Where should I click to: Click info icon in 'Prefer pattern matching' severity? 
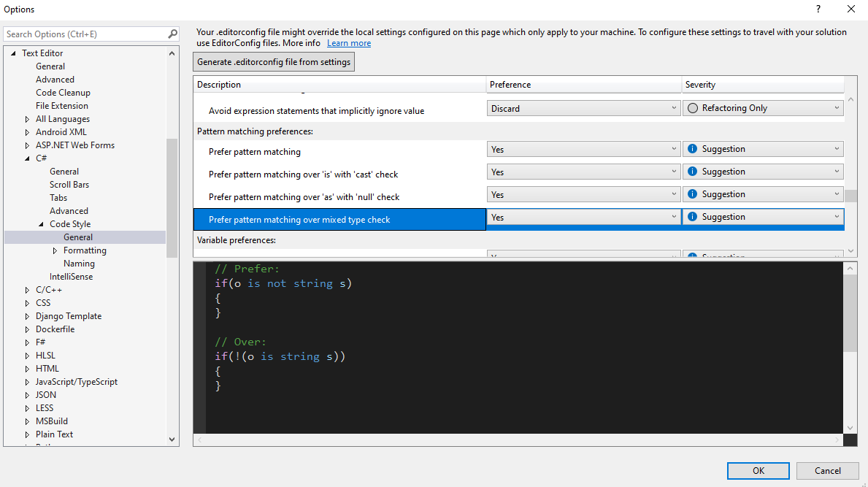(693, 149)
